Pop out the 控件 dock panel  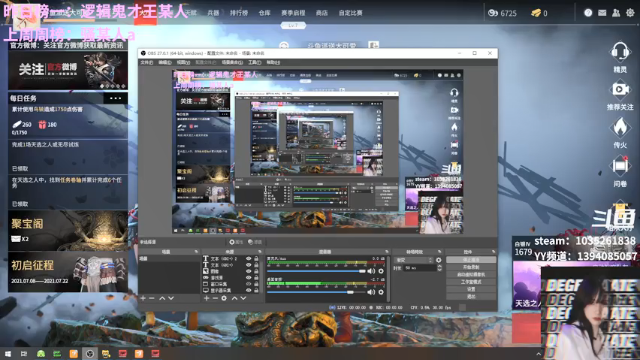493,252
